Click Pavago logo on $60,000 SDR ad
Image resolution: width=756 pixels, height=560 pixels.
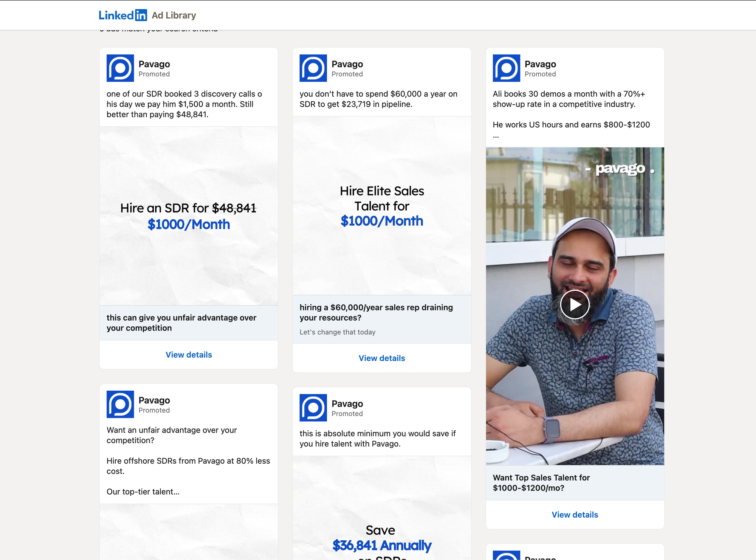click(313, 68)
